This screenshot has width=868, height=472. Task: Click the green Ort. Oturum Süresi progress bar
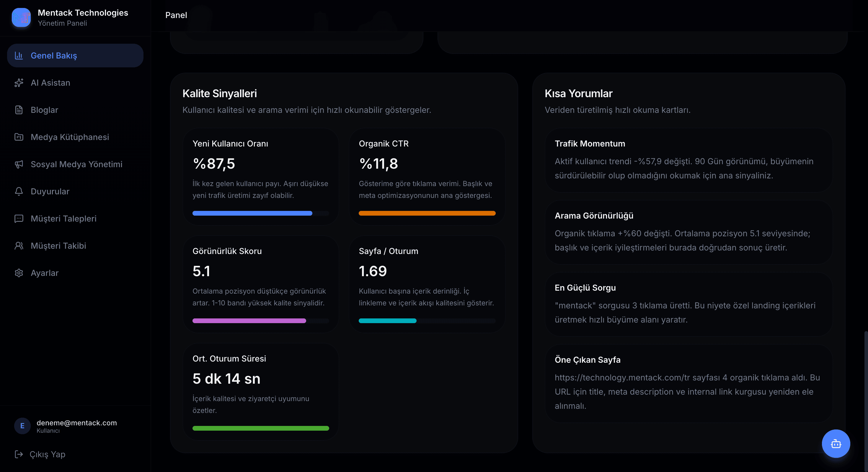click(260, 428)
